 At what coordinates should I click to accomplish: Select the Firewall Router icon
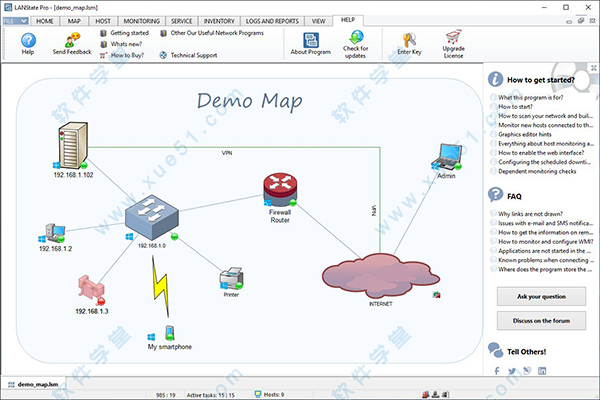click(280, 189)
